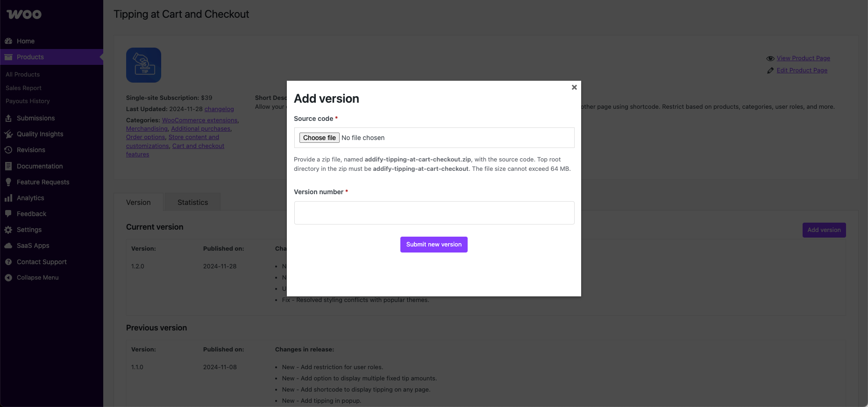Click the Analytics bar chart icon
The width and height of the screenshot is (868, 407).
(8, 198)
